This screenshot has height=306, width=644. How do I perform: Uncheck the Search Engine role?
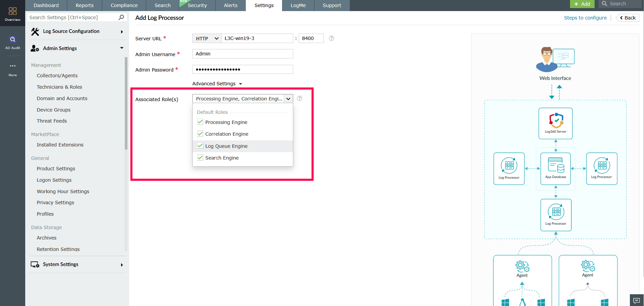(200, 157)
